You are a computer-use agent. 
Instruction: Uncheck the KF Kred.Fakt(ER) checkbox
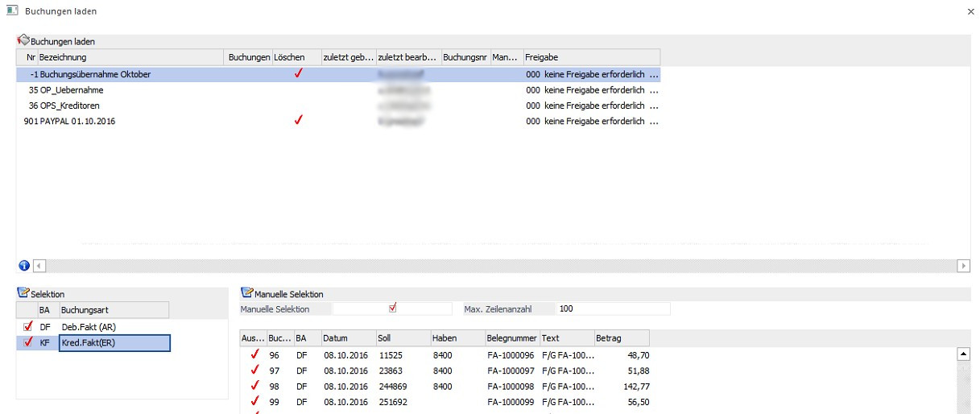(x=28, y=342)
